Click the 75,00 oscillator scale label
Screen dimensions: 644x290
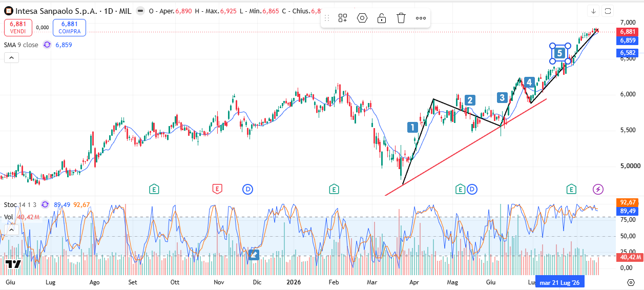tap(628, 220)
